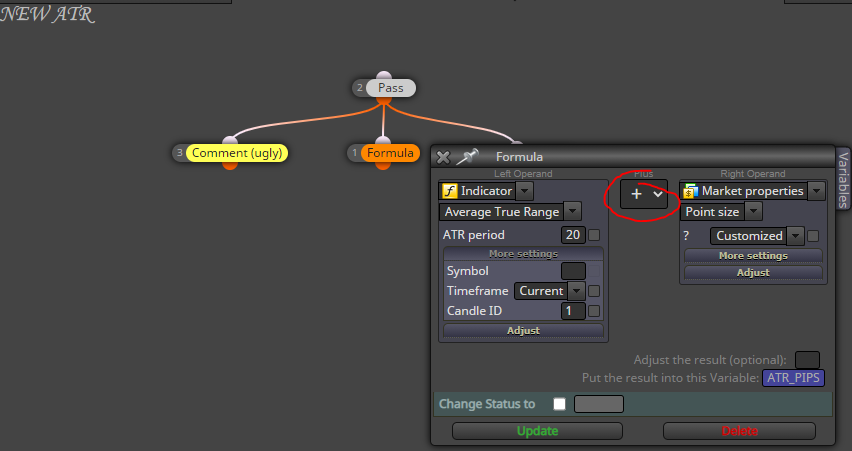Click the Comment (ugly) node input connector
This screenshot has height=451, width=852.
(x=230, y=141)
